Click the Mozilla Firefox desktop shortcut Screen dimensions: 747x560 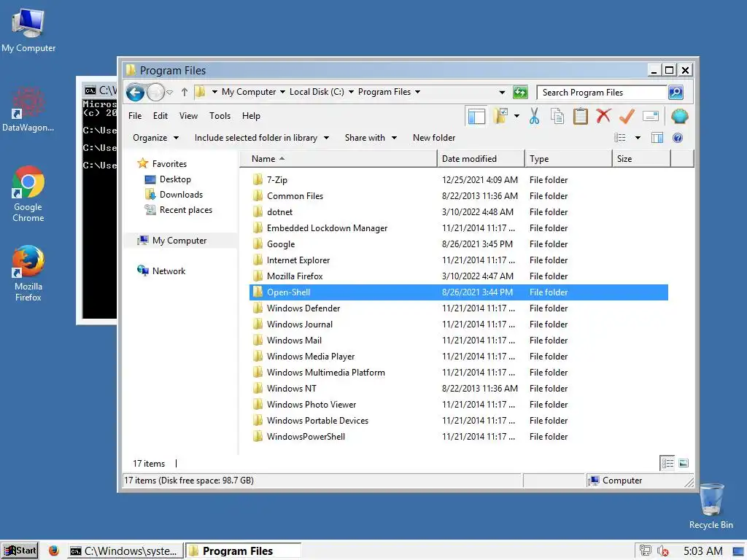coord(28,274)
